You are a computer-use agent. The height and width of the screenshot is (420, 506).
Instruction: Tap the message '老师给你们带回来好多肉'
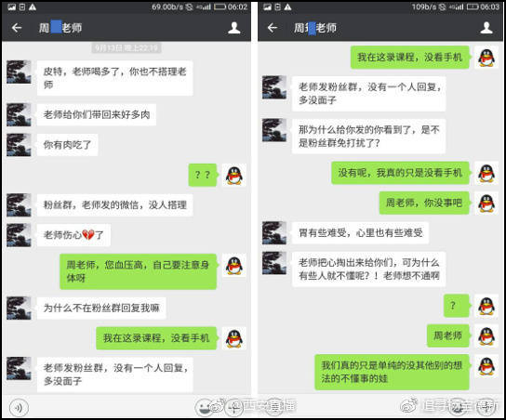[x=97, y=114]
